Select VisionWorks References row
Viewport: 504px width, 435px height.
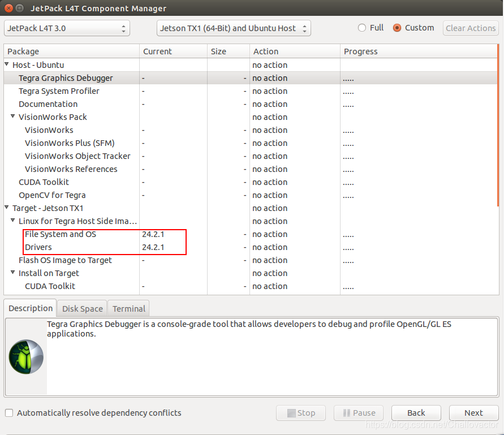click(x=251, y=169)
